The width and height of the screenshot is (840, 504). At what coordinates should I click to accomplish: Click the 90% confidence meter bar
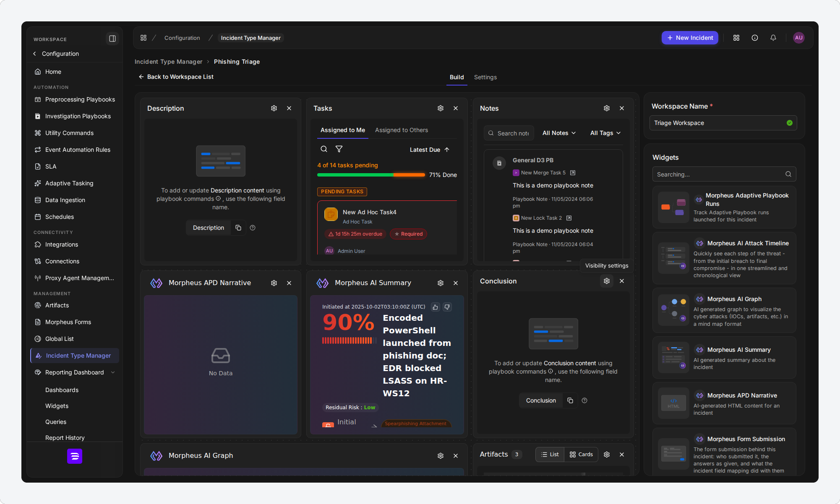[349, 340]
